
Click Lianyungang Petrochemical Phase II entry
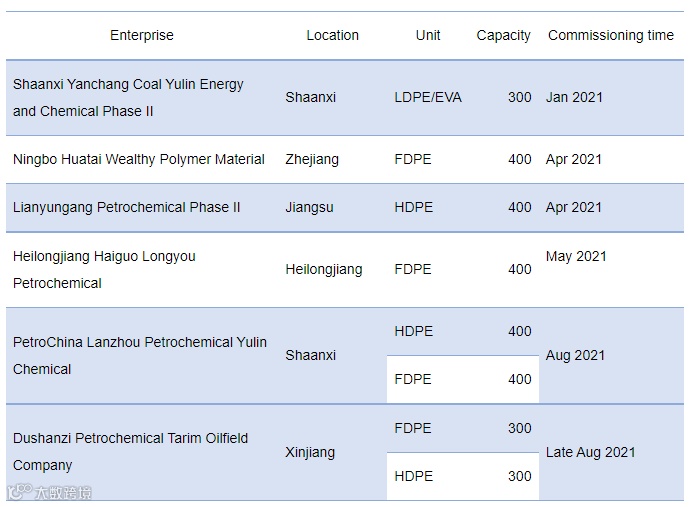[x=127, y=207]
